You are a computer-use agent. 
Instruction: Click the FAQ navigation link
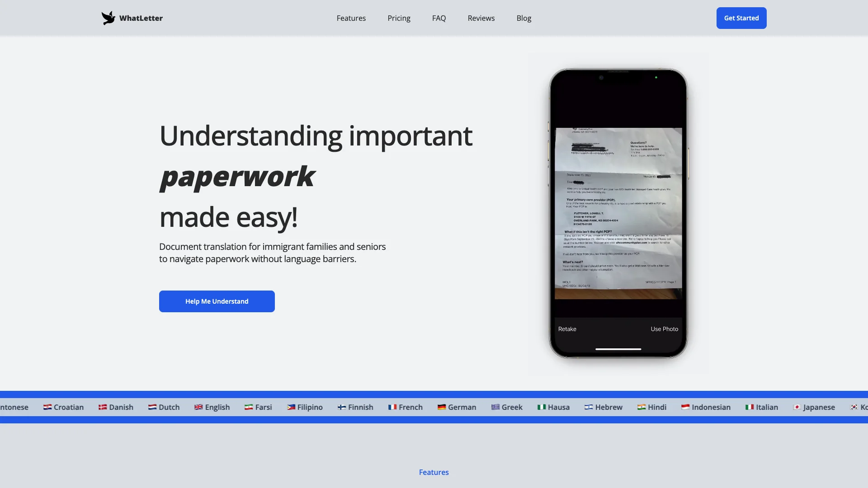click(439, 18)
